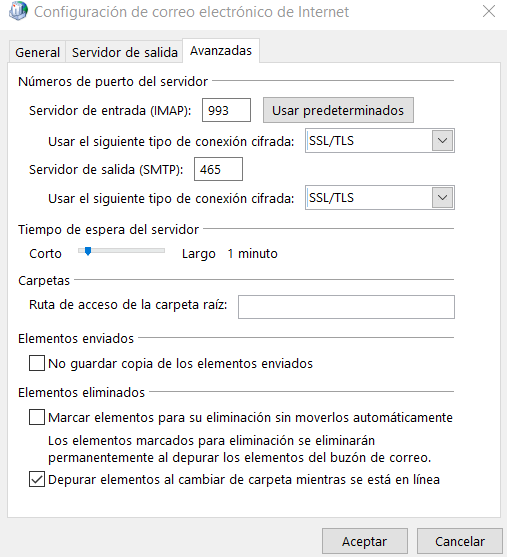This screenshot has width=507, height=557.
Task: Click the server timeout slider thumb
Action: pos(88,251)
